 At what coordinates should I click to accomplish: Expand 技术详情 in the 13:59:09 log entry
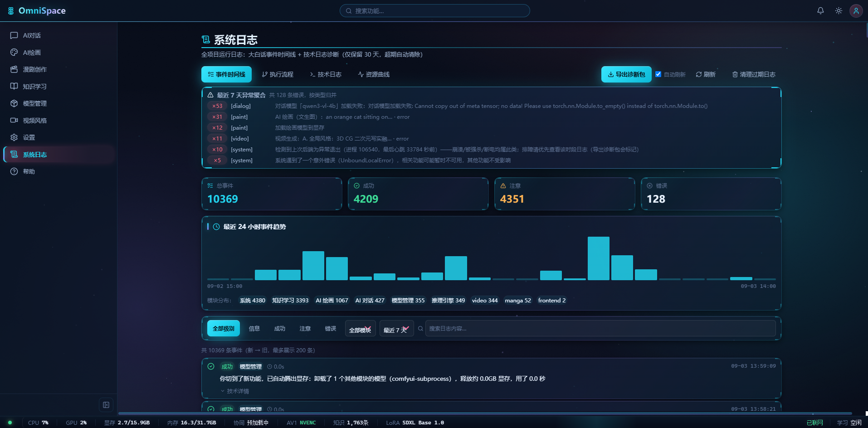point(235,391)
